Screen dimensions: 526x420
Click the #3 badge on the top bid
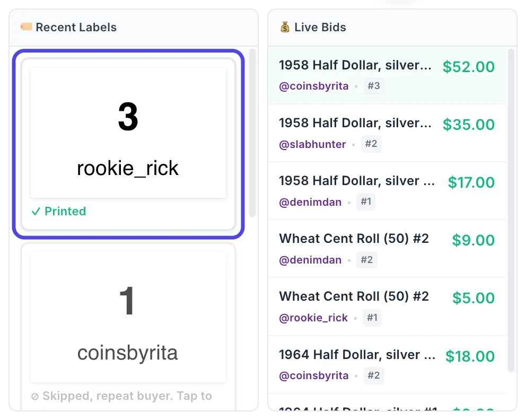point(374,86)
